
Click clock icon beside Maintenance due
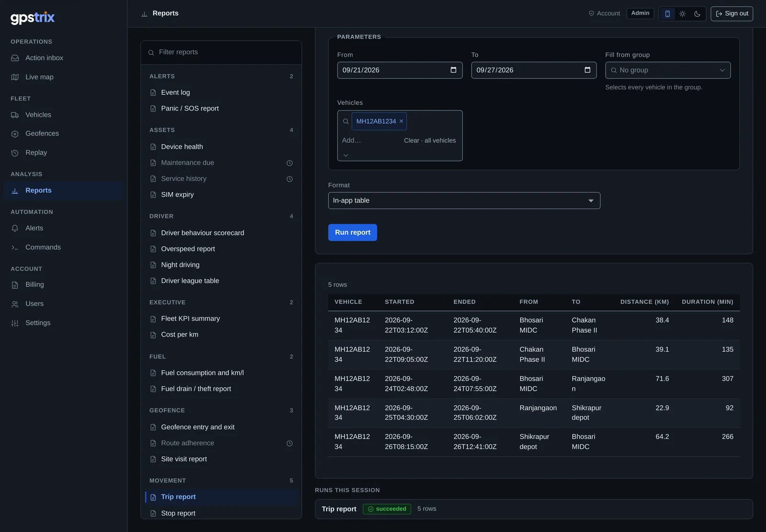pyautogui.click(x=290, y=163)
